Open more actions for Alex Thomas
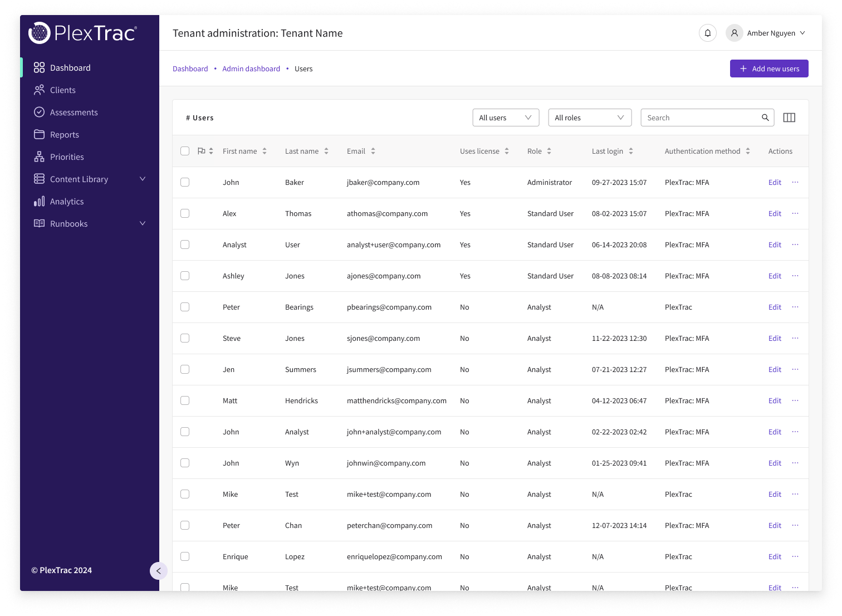The image size is (842, 616). (x=795, y=213)
